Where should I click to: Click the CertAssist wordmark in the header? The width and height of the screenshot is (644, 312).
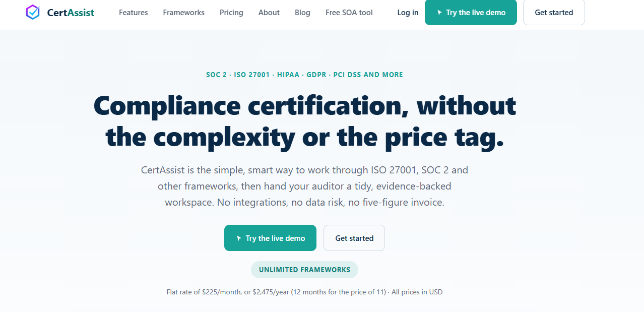click(71, 13)
